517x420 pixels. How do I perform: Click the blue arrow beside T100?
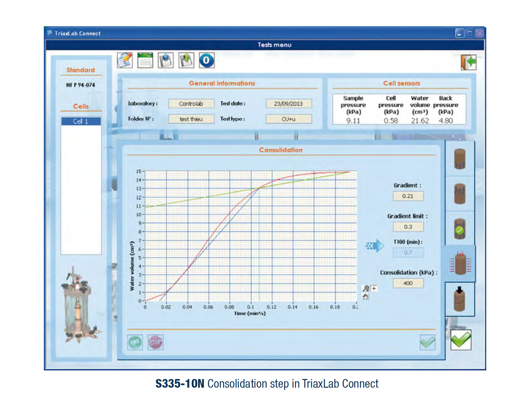(375, 246)
